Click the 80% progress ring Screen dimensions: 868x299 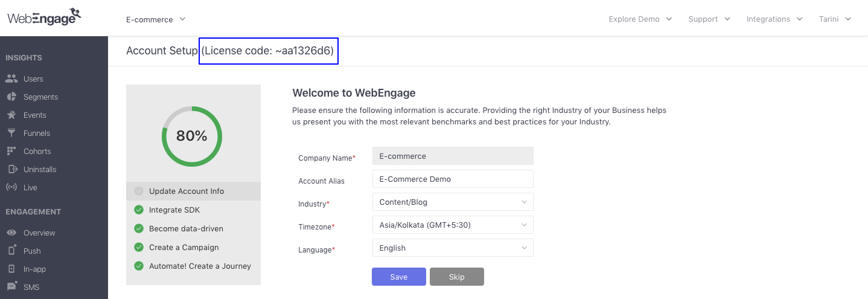(192, 136)
